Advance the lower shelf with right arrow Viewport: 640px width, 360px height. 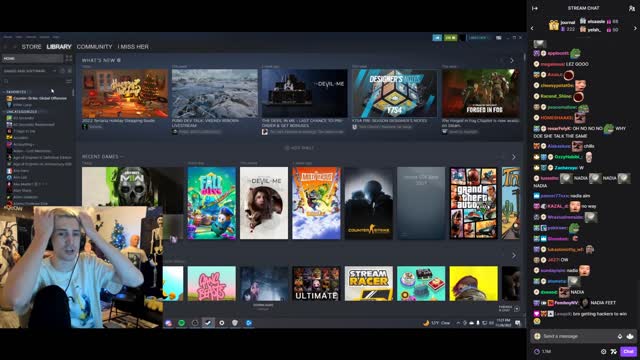[513, 256]
